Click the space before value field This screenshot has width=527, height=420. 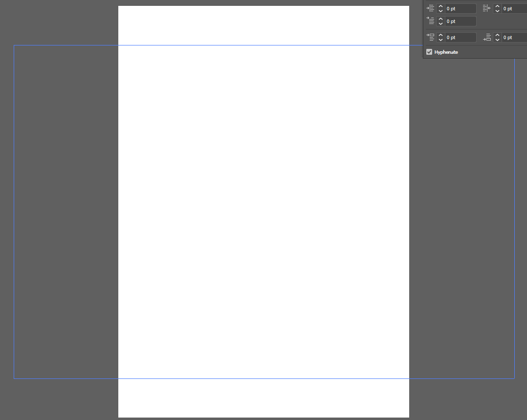tap(461, 37)
